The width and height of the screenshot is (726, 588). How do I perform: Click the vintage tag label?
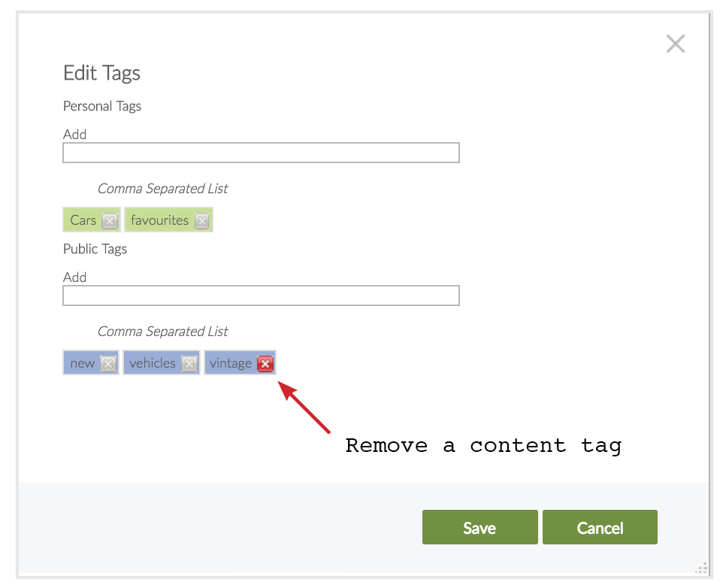[230, 363]
